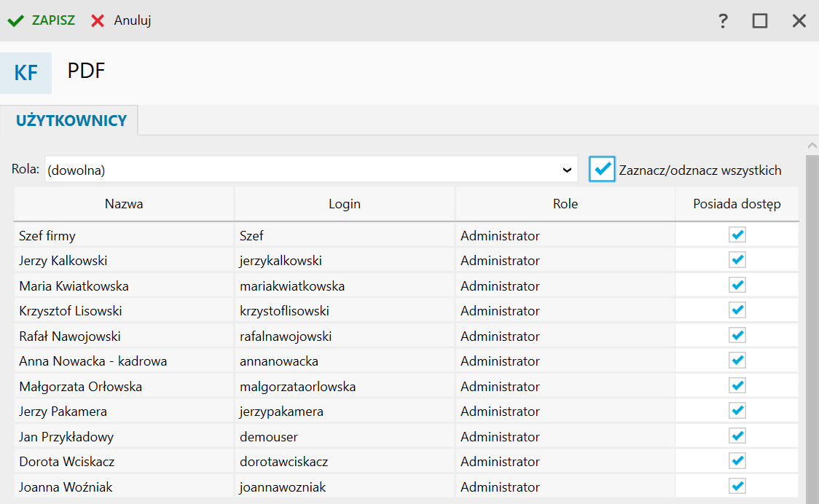Close the dialog with the X icon
819x504 pixels.
click(x=799, y=21)
